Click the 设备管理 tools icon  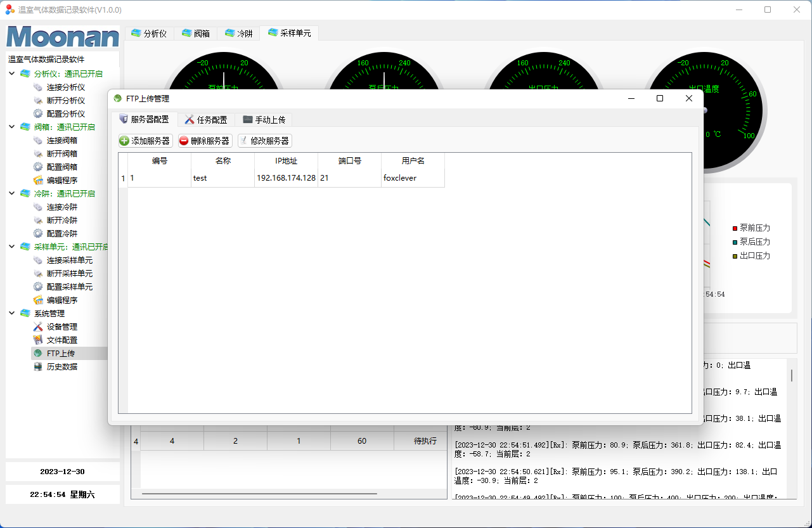[x=38, y=326]
